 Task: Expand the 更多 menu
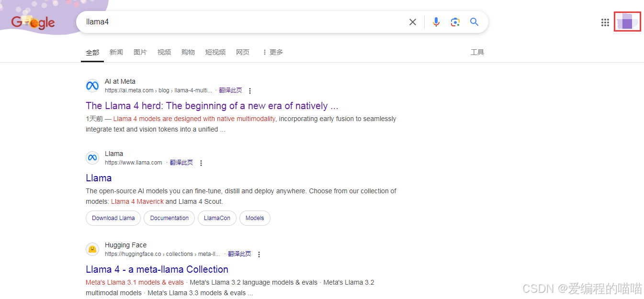[x=272, y=52]
